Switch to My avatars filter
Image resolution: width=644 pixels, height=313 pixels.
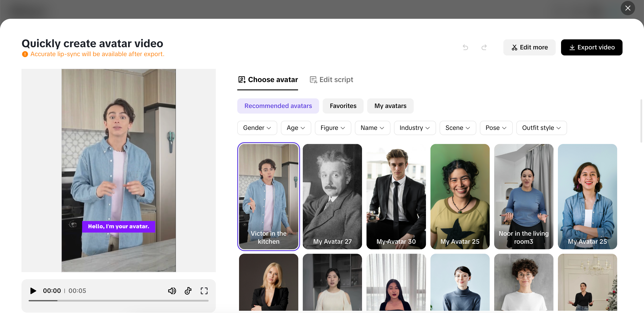tap(390, 106)
